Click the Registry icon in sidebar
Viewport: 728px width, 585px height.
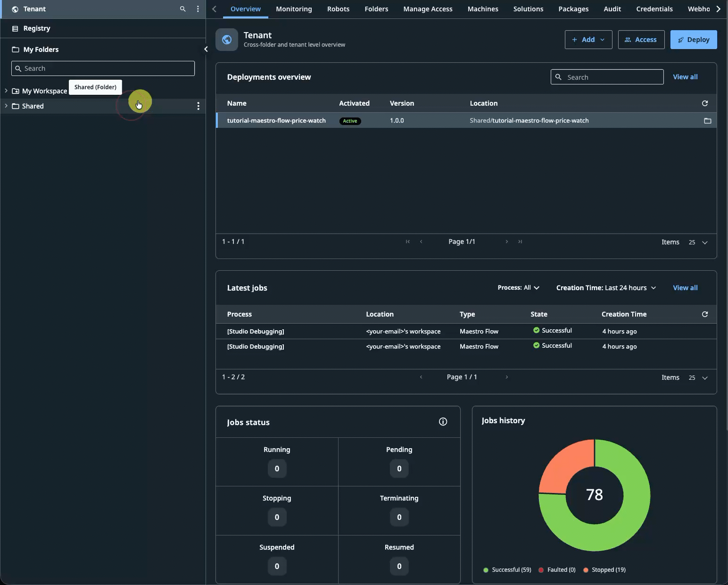(15, 29)
